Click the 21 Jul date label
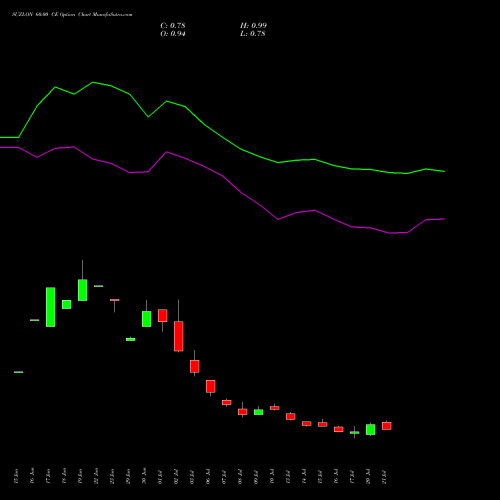This screenshot has width=500, height=500. click(x=384, y=477)
